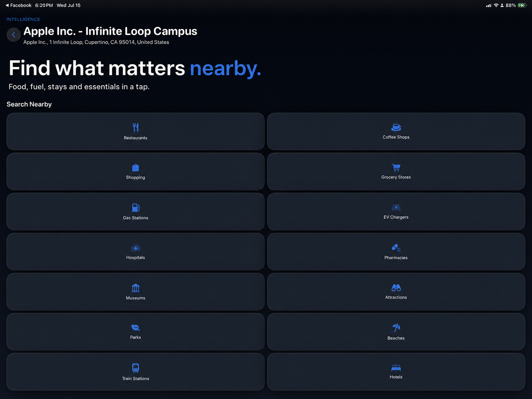Tap the 'Food, fuel, stays and essentials' subtitle

click(79, 87)
